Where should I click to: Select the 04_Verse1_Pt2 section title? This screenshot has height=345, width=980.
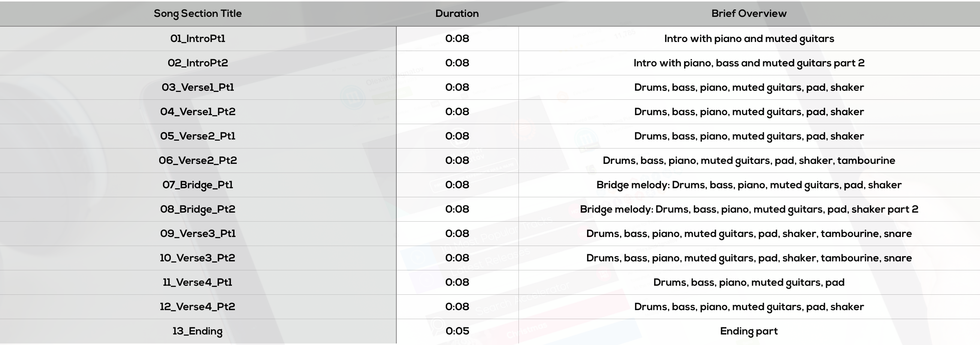pos(197,112)
